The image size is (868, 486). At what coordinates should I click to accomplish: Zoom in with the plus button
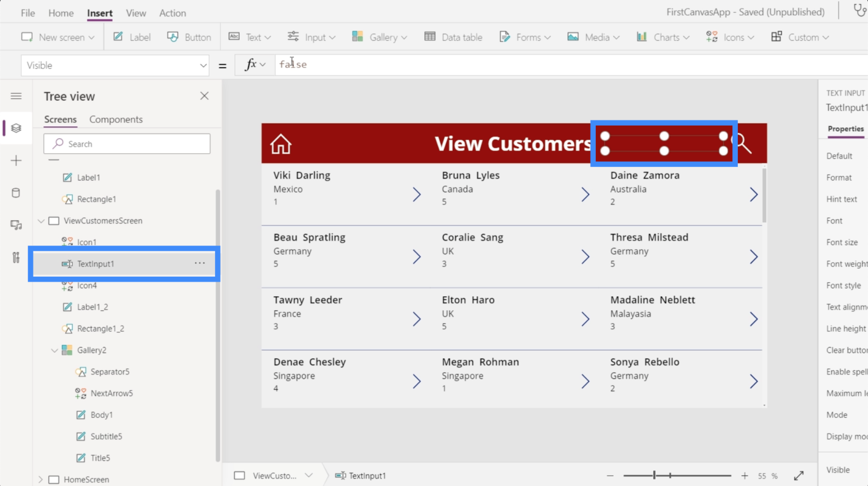click(x=745, y=476)
